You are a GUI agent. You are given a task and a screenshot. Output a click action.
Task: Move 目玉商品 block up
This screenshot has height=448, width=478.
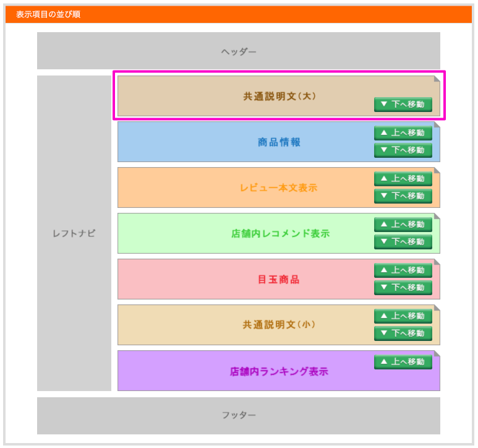(403, 270)
